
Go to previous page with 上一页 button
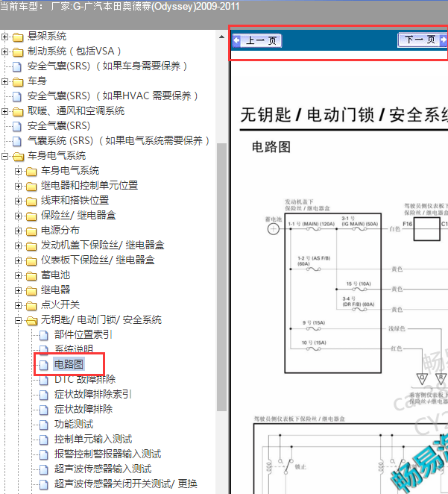point(257,40)
